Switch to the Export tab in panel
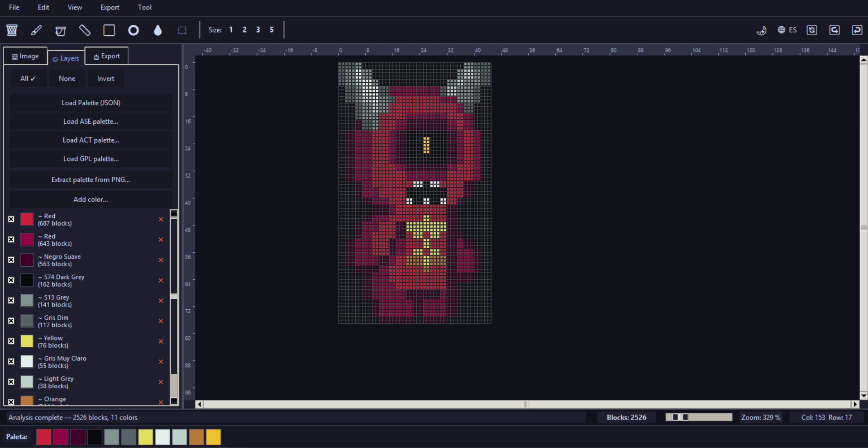 [x=106, y=56]
